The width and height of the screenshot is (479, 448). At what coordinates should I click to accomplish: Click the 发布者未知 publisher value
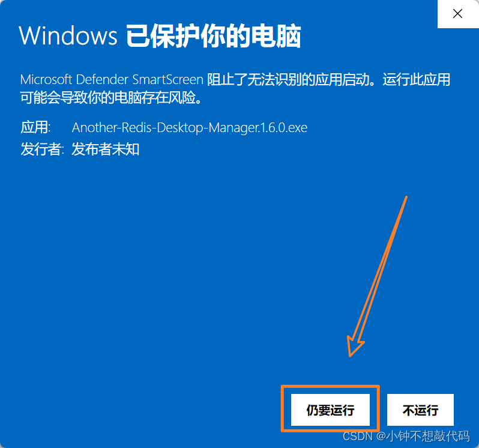(x=106, y=149)
